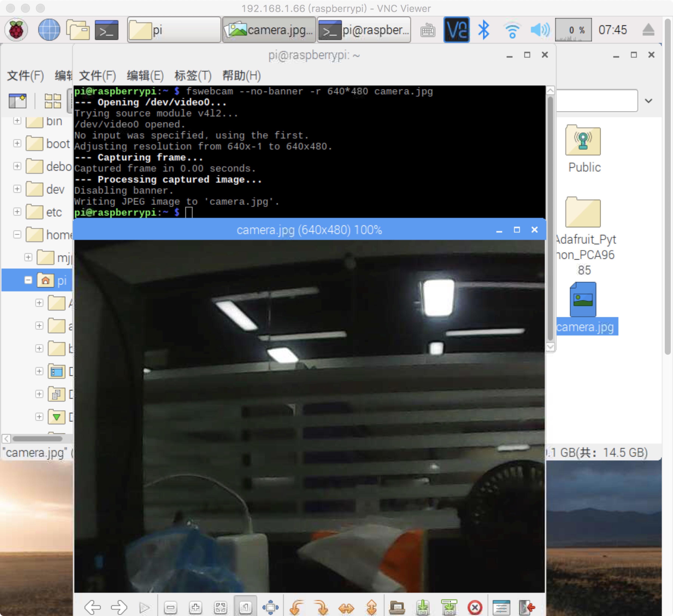The image size is (673, 616).
Task: Select the etc folder in tree
Action: click(44, 212)
